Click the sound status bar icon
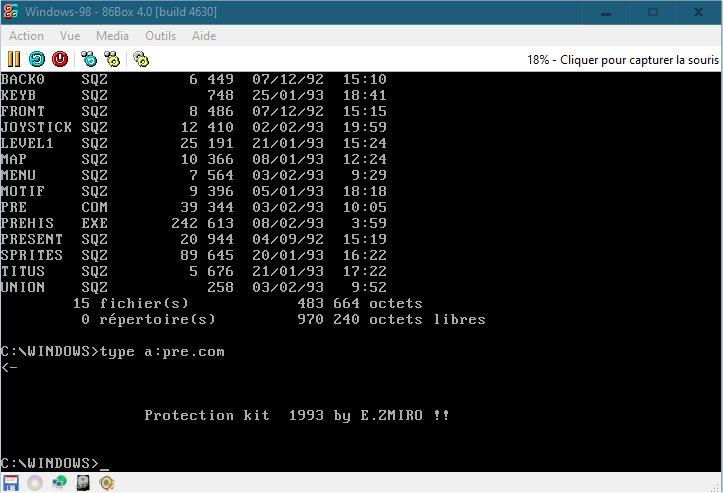Screen dimensions: 723x493 (107, 483)
